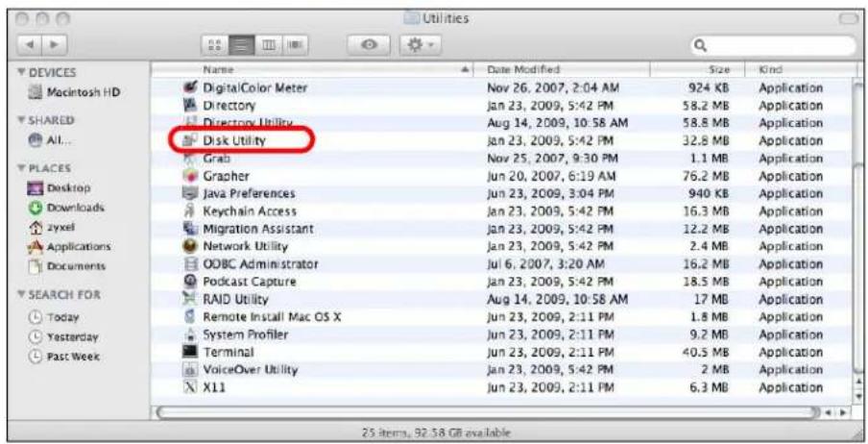This screenshot has width=868, height=444.
Task: Sort by the Date Modified column header
Action: (562, 70)
